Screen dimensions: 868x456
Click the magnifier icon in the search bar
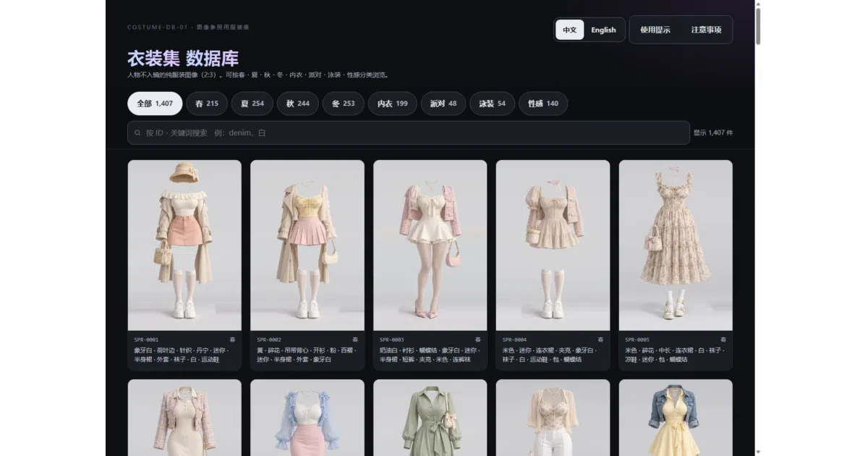(137, 133)
